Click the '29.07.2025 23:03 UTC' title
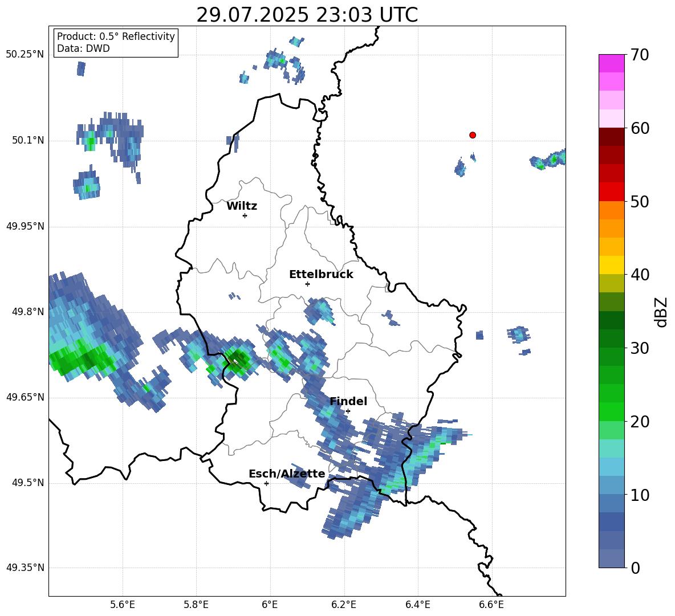This screenshot has height=616, width=675. (x=307, y=15)
